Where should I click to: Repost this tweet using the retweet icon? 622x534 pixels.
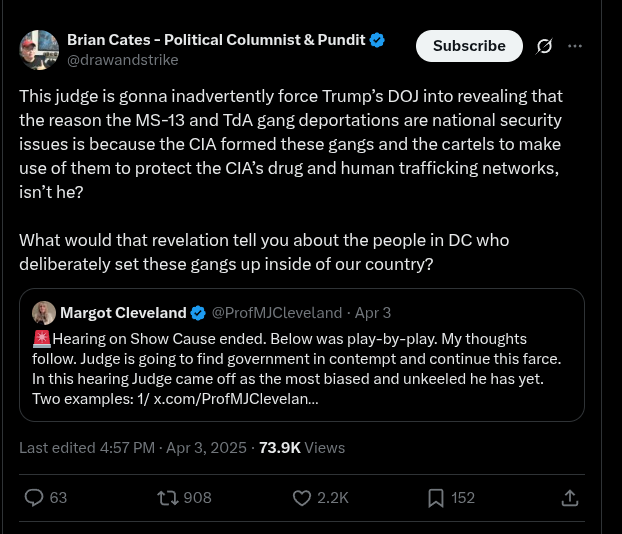[168, 497]
